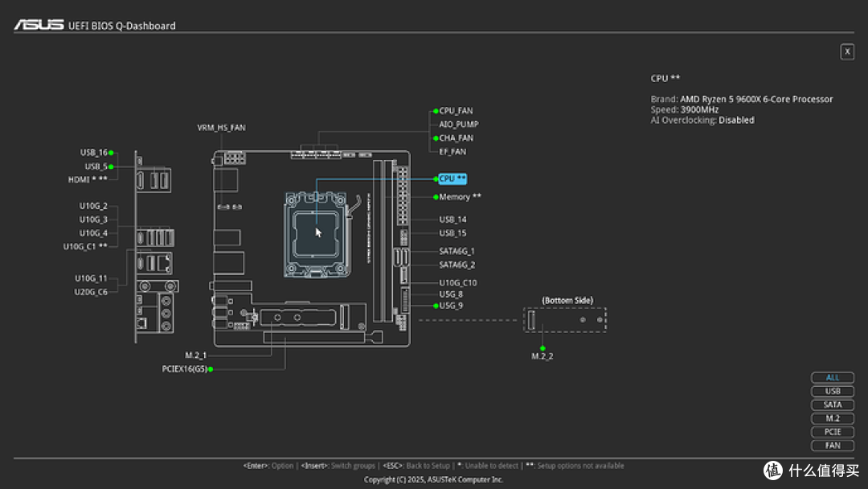Select the VRM_HS_FAN label
868x489 pixels.
pos(221,128)
